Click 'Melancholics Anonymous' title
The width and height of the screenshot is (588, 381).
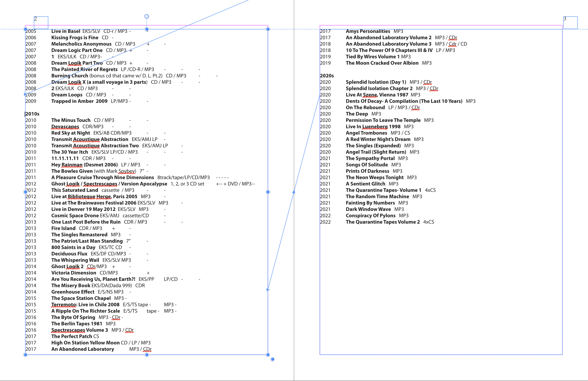pos(81,44)
